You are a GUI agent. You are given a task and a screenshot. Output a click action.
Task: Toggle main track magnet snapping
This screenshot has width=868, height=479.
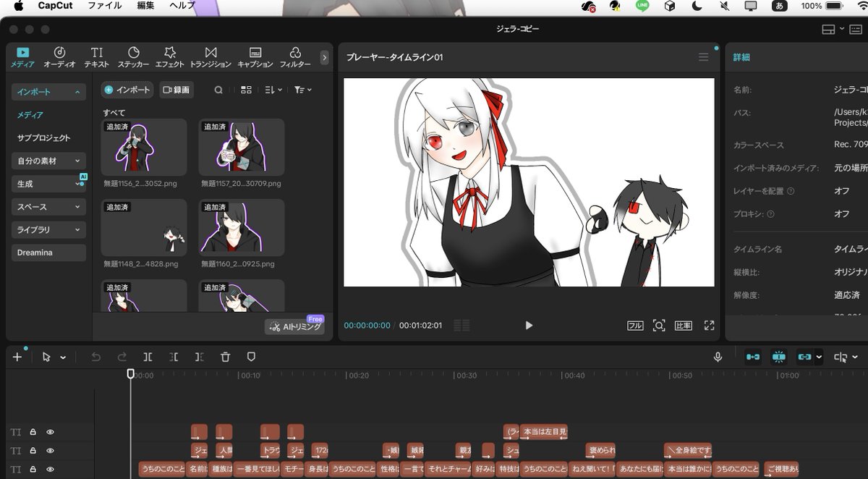pos(753,357)
